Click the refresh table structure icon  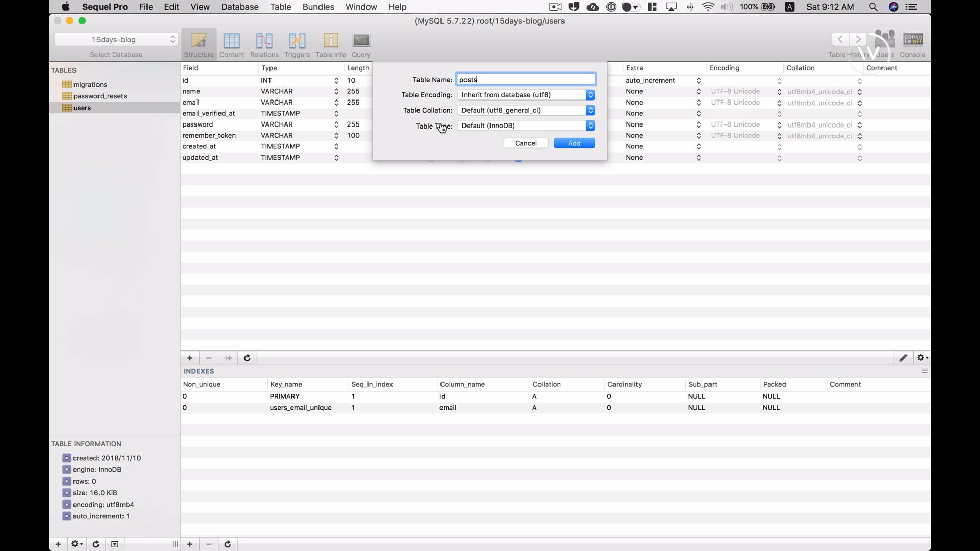click(247, 358)
